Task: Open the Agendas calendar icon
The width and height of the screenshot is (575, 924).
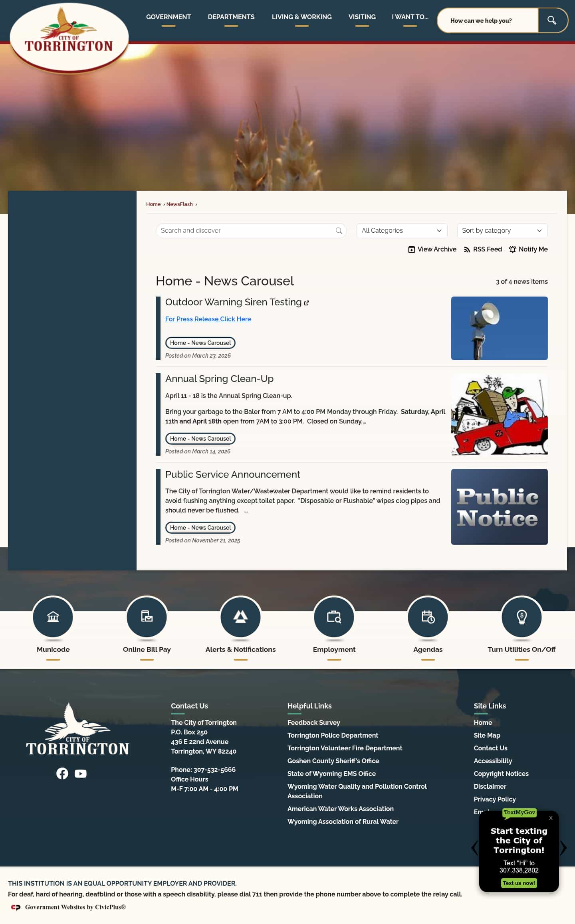Action: [x=428, y=617]
